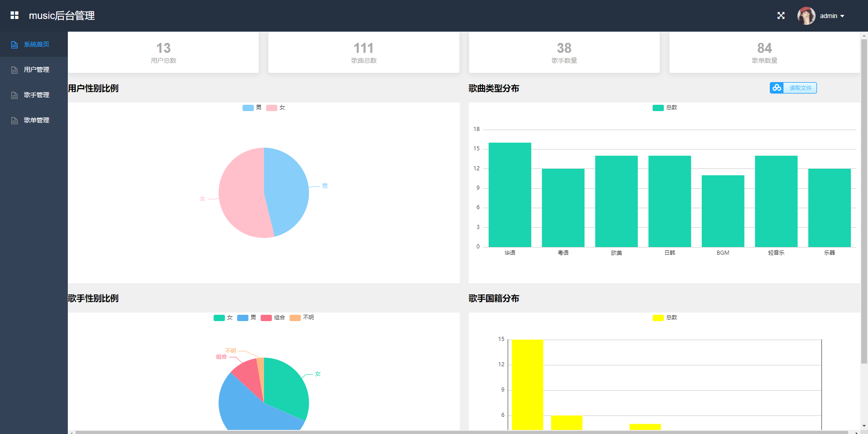Screen dimensions: 868x434
Task: Go to 歌单管理 menu item
Action: coord(36,121)
